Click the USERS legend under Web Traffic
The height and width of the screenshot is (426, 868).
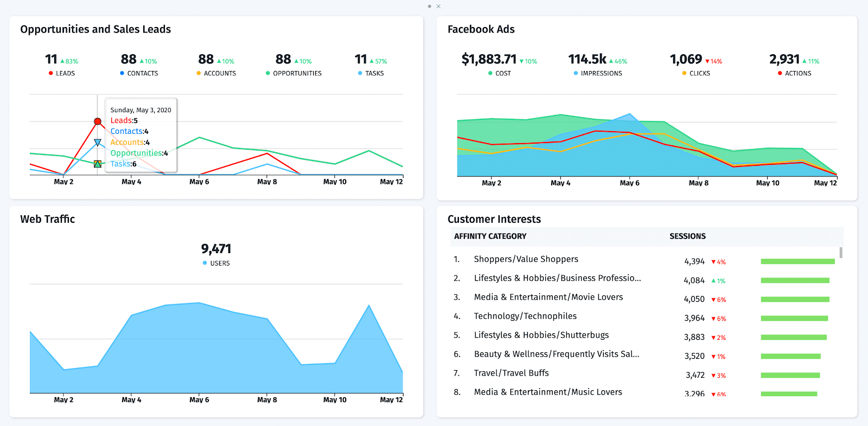point(216,263)
